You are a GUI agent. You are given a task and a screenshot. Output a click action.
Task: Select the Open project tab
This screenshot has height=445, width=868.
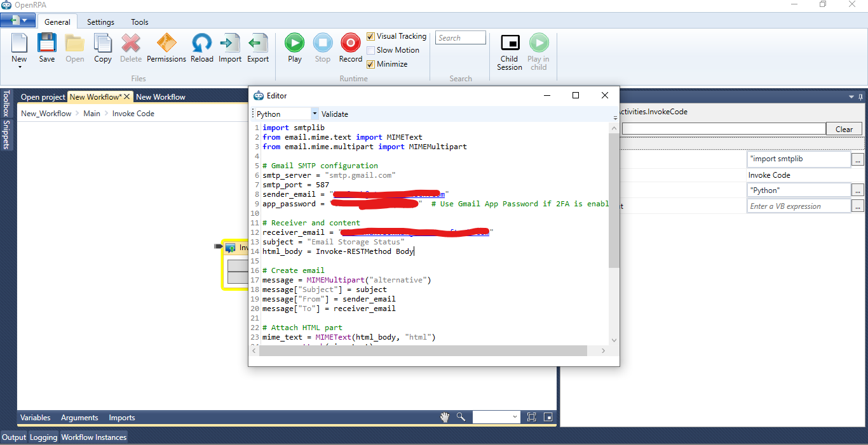point(43,96)
